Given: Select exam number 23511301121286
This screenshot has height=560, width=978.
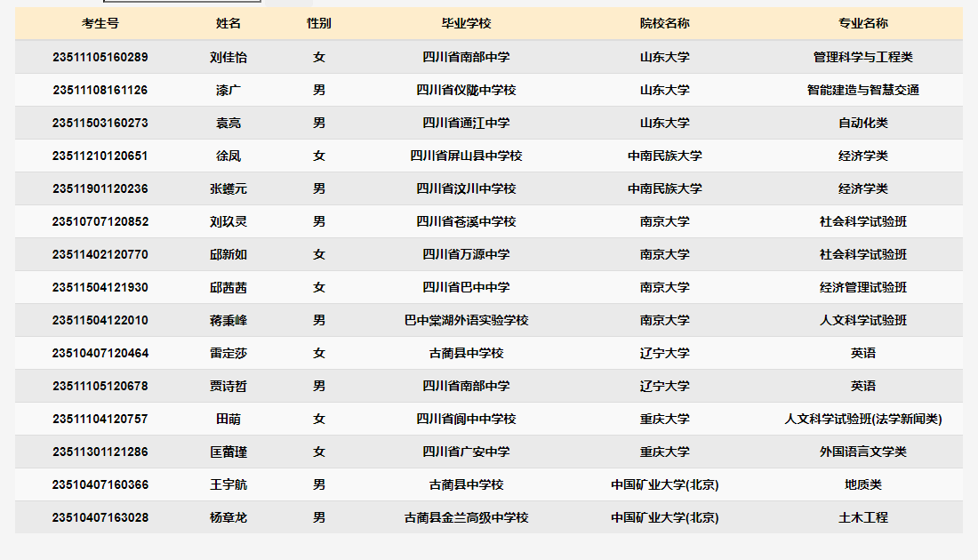Looking at the screenshot, I should pos(100,452).
